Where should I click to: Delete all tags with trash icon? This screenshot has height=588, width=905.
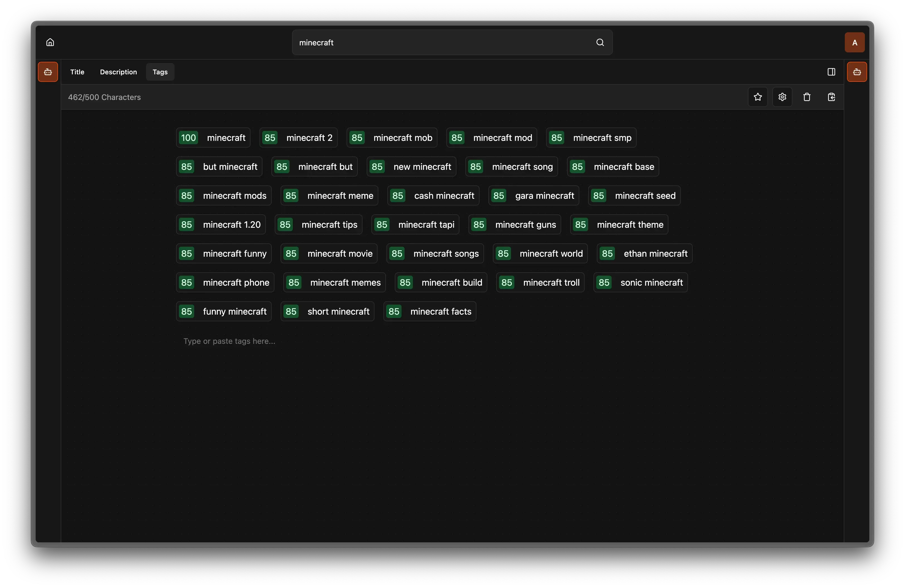807,97
